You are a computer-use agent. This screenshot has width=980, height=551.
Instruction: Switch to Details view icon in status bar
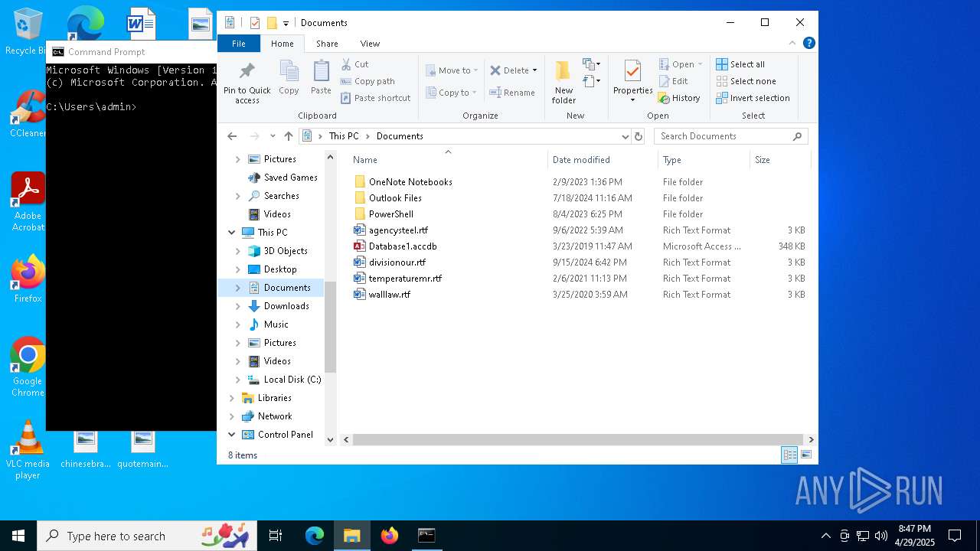coord(789,455)
